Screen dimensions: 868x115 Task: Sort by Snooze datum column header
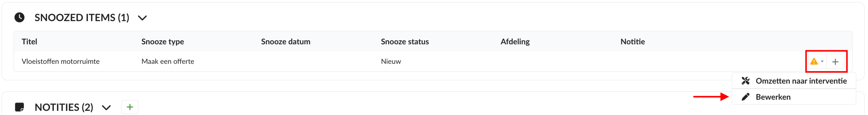(286, 42)
